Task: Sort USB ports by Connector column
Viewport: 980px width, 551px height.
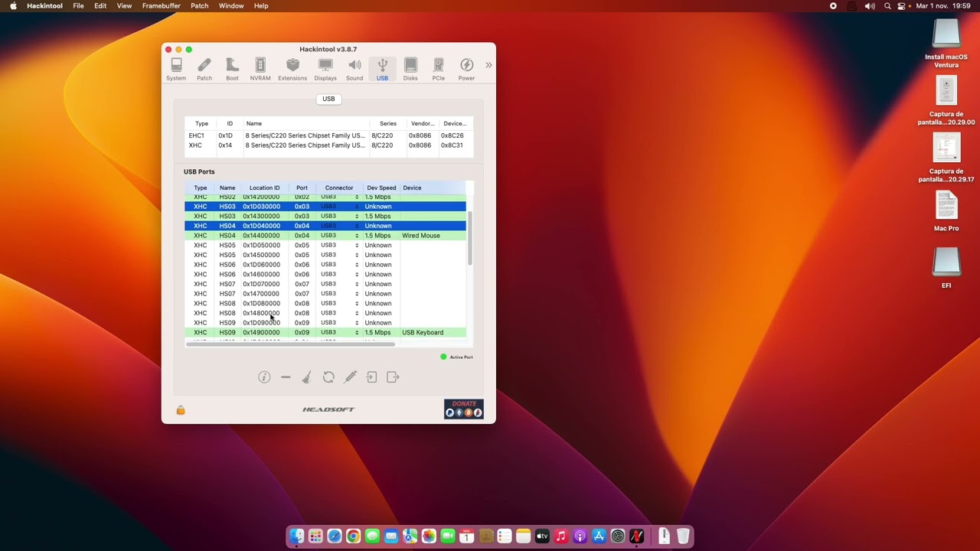Action: click(339, 187)
